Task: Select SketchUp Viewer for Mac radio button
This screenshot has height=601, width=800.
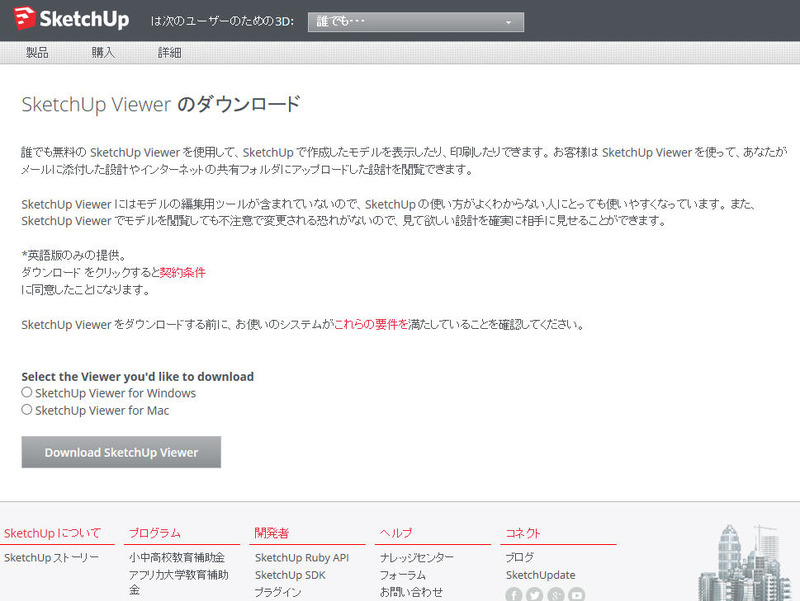Action: point(27,410)
